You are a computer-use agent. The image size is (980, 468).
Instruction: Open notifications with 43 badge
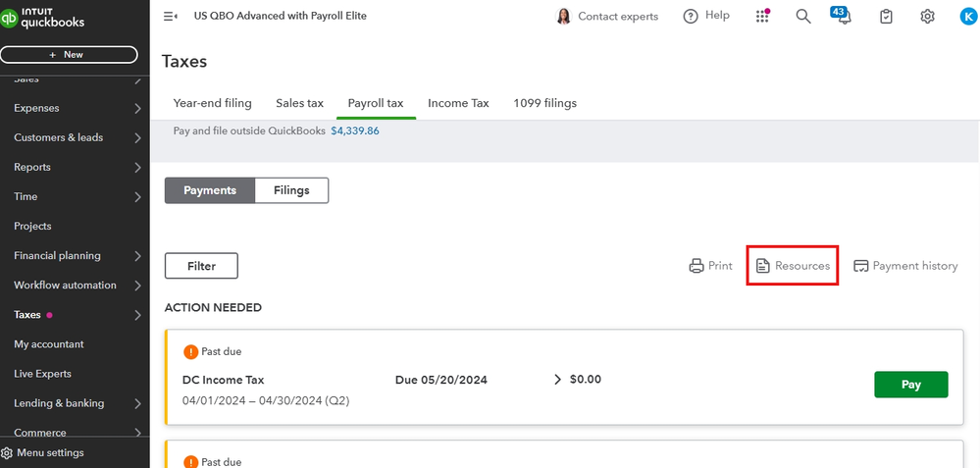click(843, 16)
